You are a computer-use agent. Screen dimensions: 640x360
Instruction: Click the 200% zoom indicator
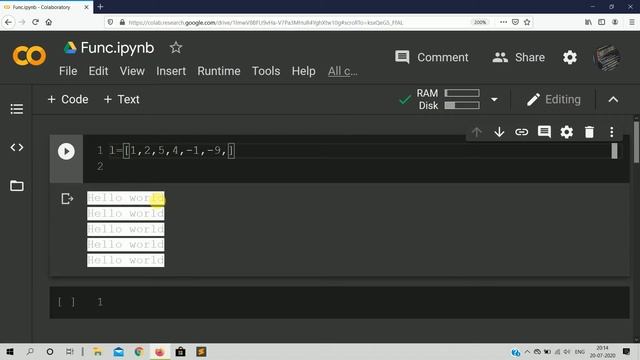point(480,22)
